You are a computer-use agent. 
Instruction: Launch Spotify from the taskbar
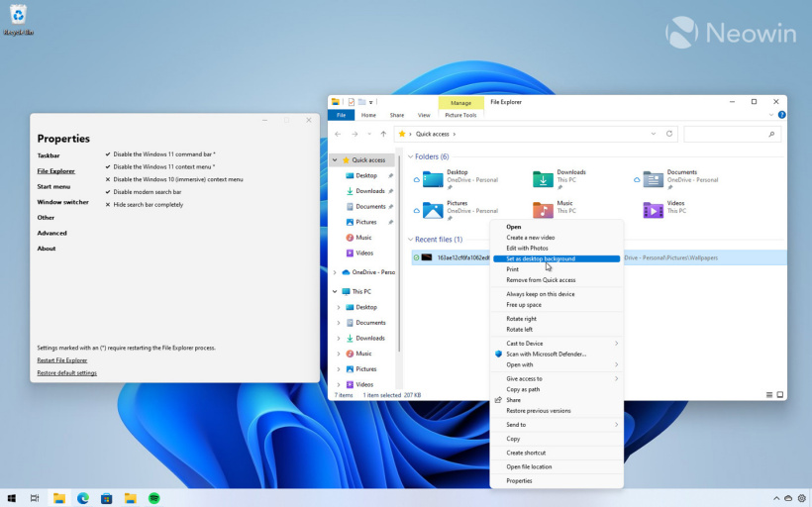pyautogui.click(x=155, y=497)
